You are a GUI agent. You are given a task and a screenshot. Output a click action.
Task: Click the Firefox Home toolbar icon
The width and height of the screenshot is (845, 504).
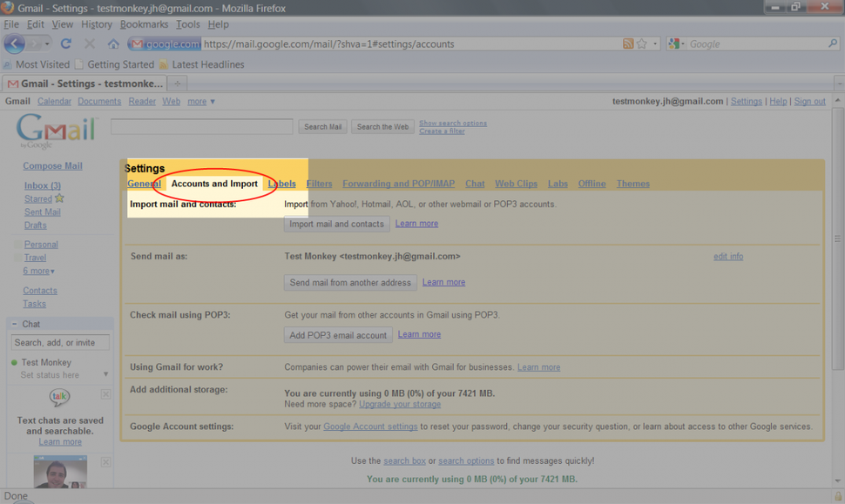tap(112, 44)
